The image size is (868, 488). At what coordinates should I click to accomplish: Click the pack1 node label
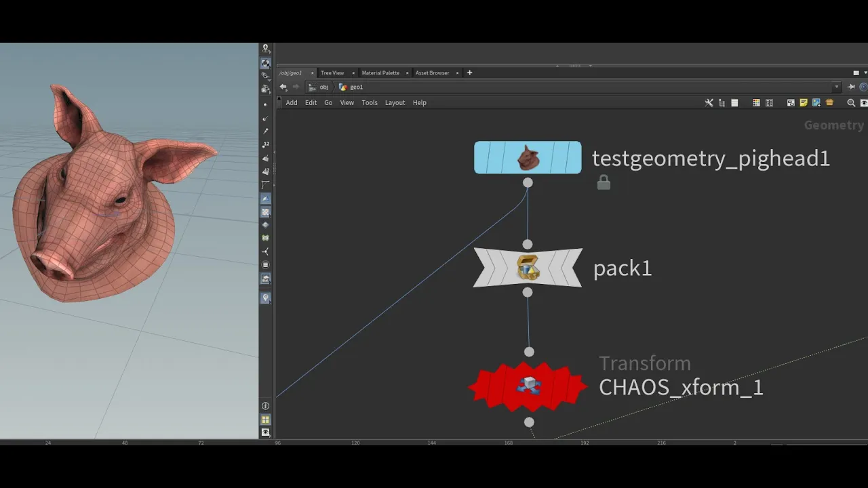click(623, 268)
